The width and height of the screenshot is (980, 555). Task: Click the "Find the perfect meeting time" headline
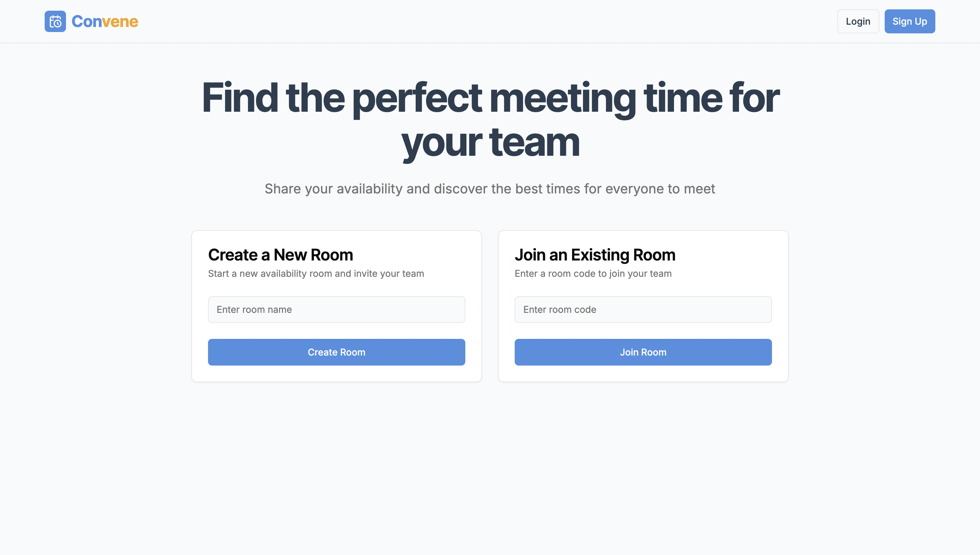(x=490, y=98)
